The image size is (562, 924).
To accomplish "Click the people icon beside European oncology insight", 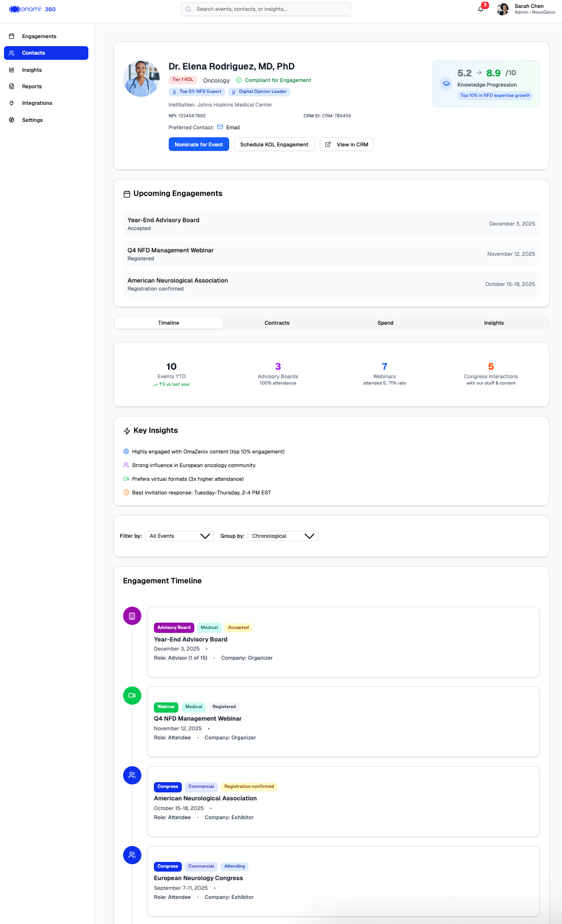I will [x=126, y=465].
